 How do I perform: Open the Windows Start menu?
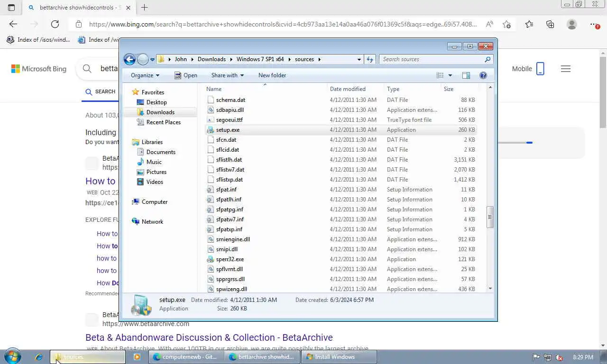(12, 356)
